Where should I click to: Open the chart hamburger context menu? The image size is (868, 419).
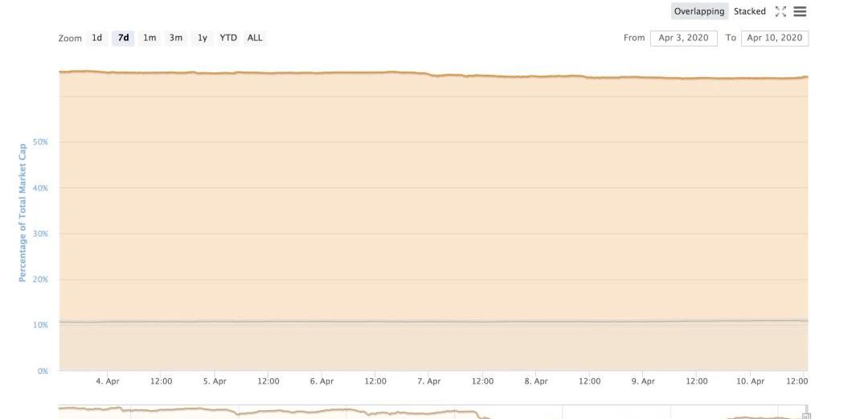point(800,11)
